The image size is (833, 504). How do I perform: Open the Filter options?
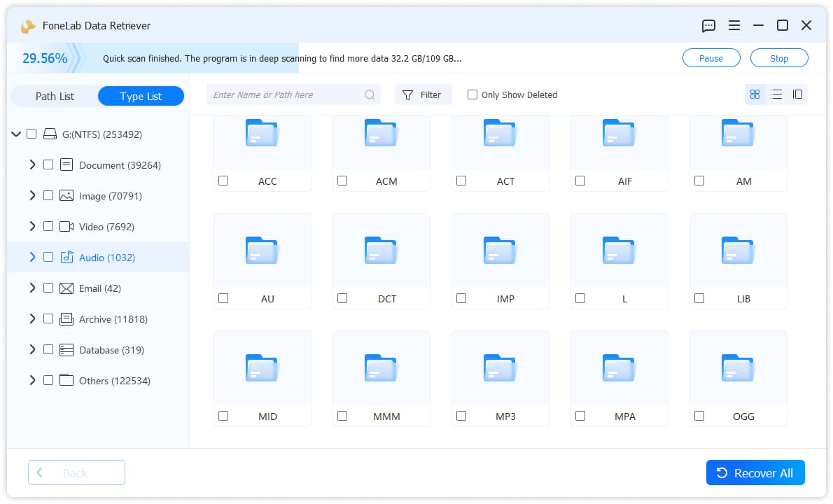click(x=423, y=94)
